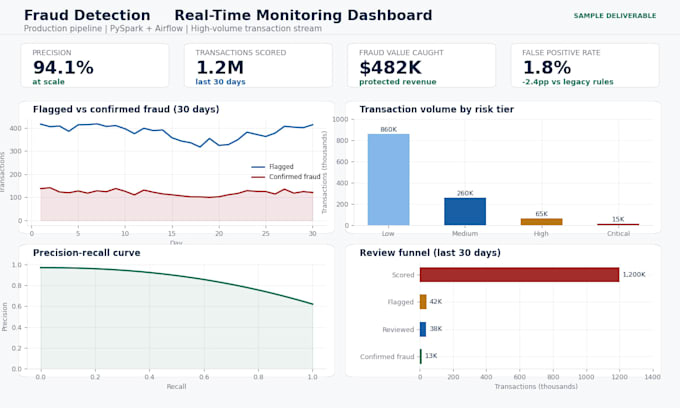The width and height of the screenshot is (680, 408).
Task: Click the 15K bar value label
Action: pos(618,219)
